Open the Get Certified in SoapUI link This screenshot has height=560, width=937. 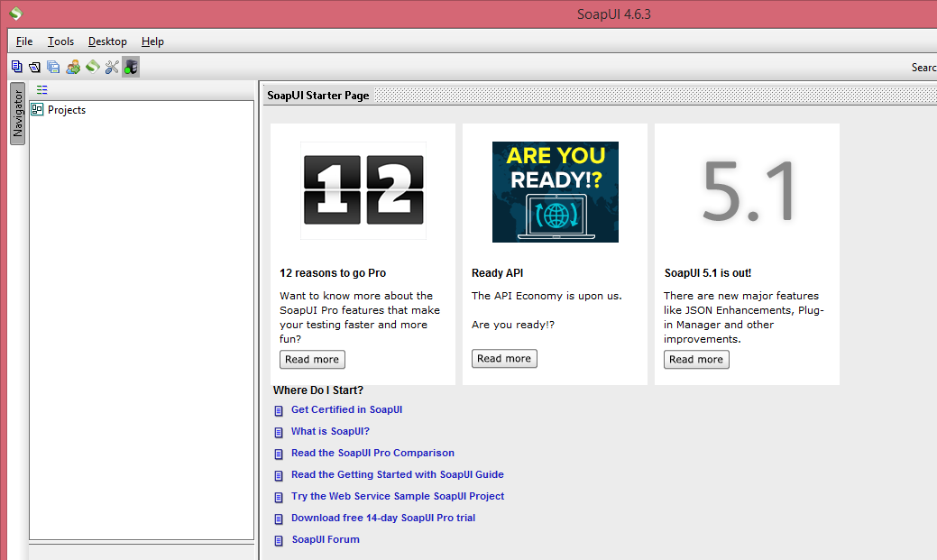coord(346,409)
